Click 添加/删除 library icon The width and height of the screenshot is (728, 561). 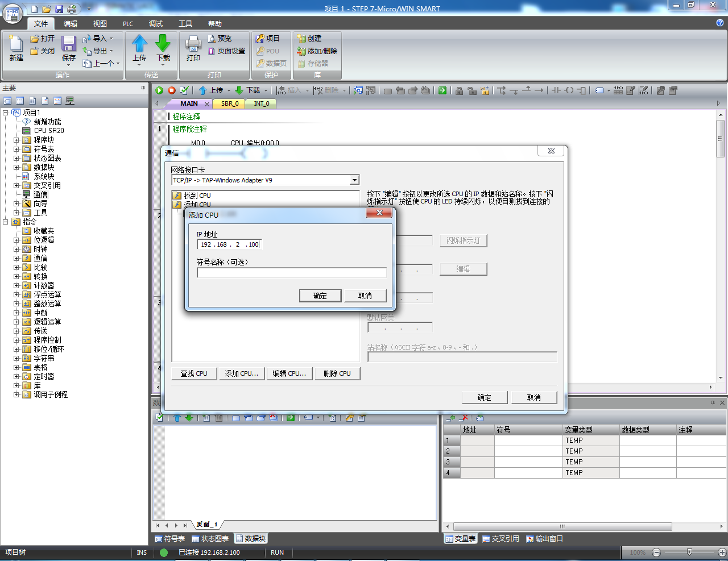point(317,51)
